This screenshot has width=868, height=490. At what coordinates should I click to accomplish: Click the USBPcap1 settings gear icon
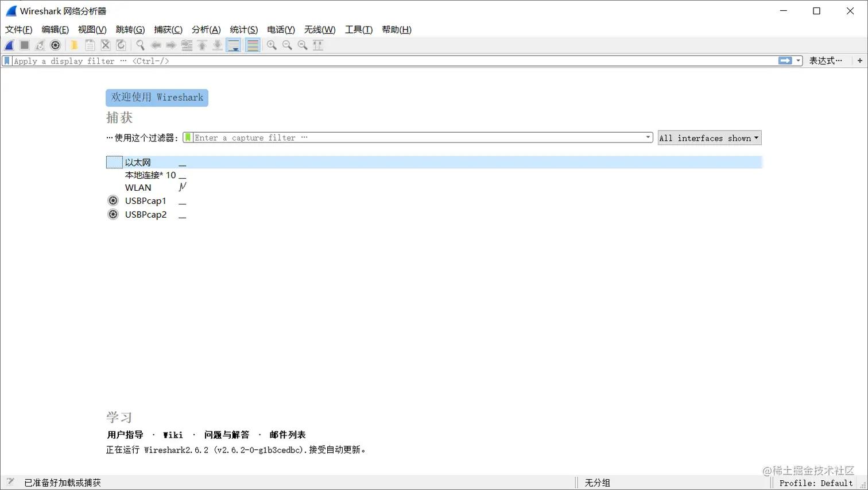[113, 200]
